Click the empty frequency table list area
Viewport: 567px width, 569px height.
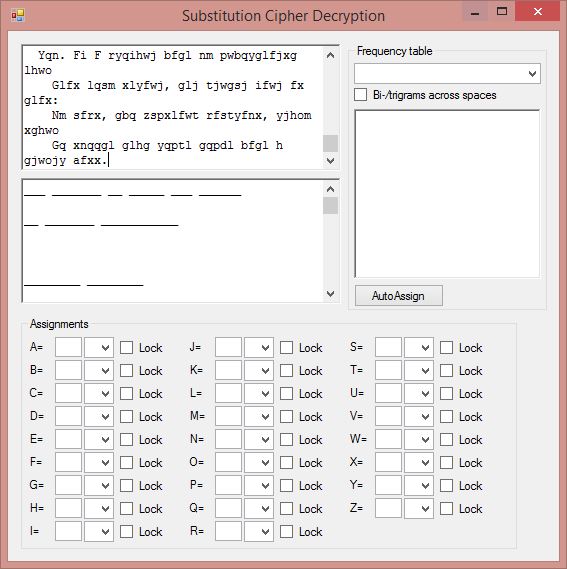coord(447,194)
